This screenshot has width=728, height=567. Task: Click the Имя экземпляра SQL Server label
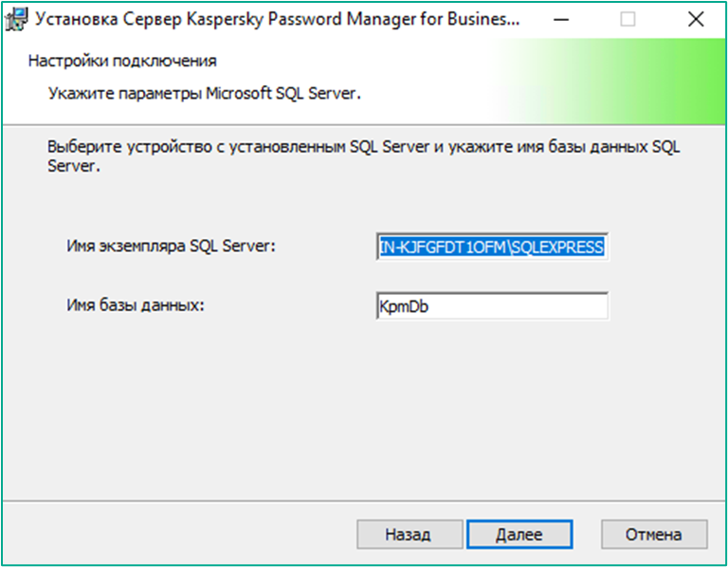click(171, 246)
